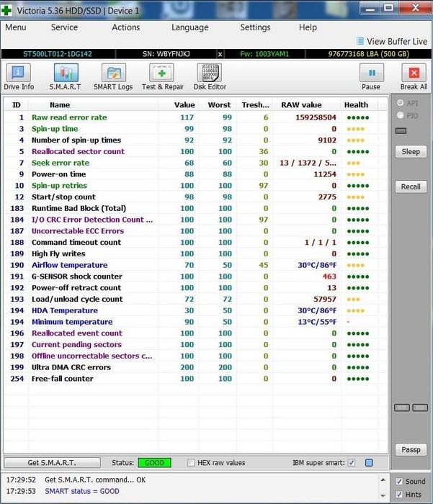
Task: Select the Load/unload cycle count row
Action: pyautogui.click(x=195, y=300)
